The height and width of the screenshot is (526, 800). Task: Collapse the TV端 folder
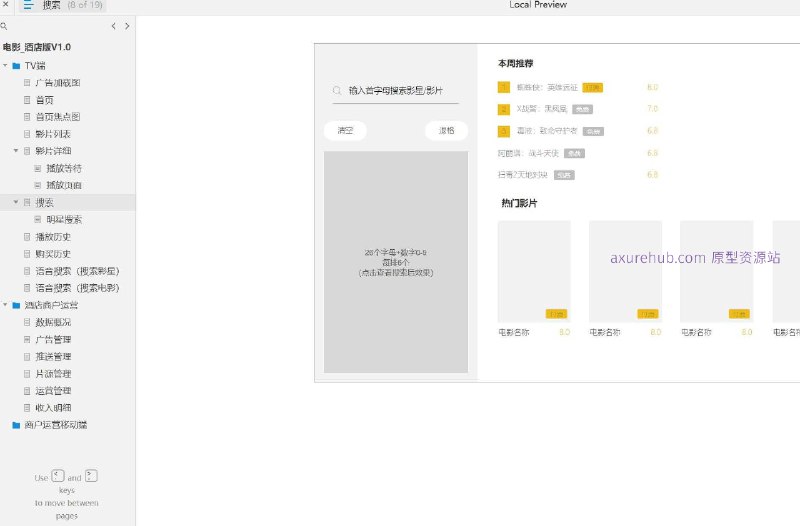(x=5, y=66)
